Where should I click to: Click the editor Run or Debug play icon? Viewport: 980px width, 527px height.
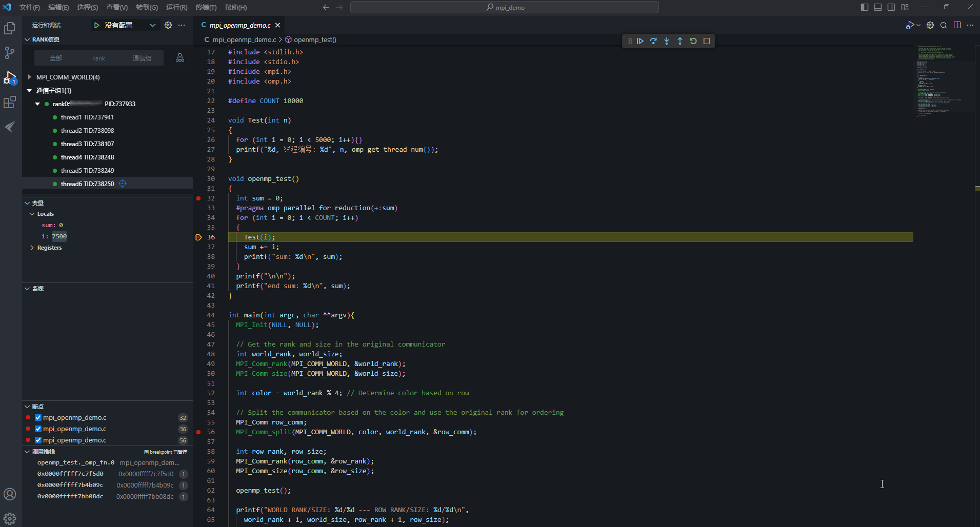[x=910, y=25]
